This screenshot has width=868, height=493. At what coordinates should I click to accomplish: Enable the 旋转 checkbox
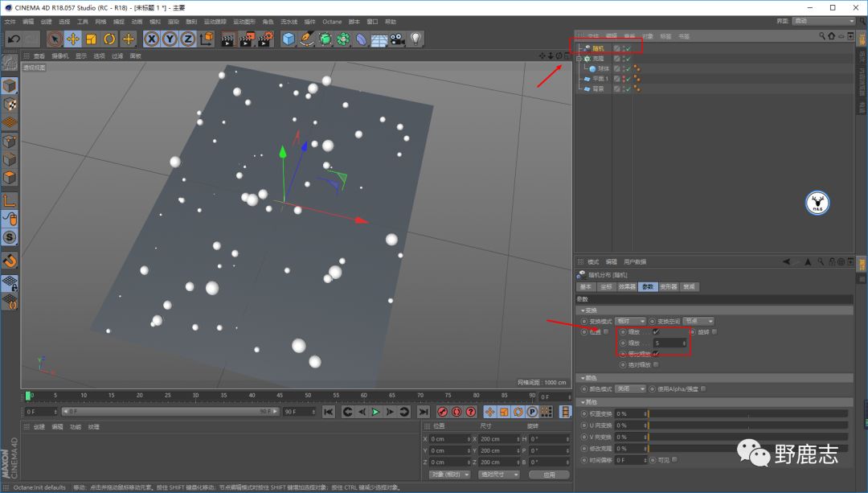point(714,331)
